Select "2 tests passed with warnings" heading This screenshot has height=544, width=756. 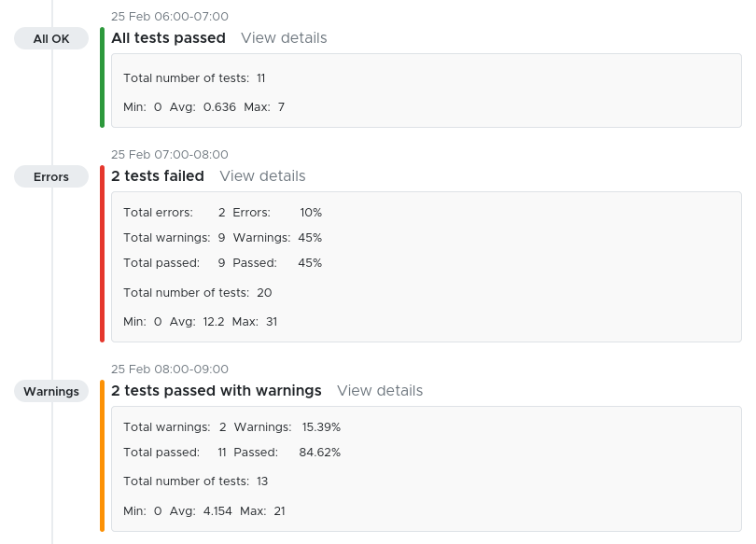[x=217, y=391]
